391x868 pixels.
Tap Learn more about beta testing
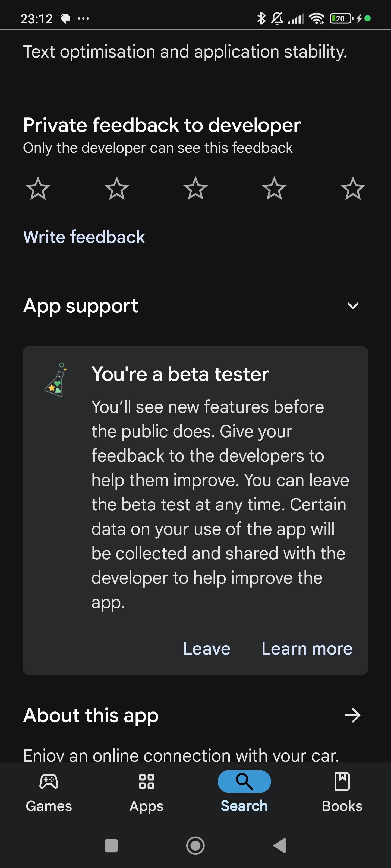click(307, 649)
